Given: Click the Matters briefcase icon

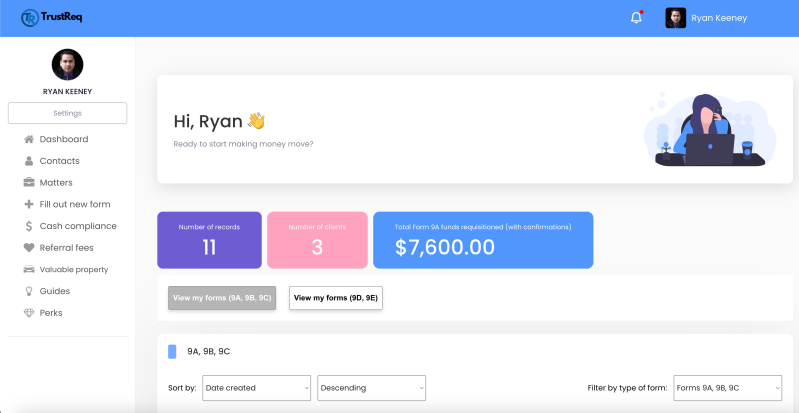Looking at the screenshot, I should pyautogui.click(x=29, y=183).
